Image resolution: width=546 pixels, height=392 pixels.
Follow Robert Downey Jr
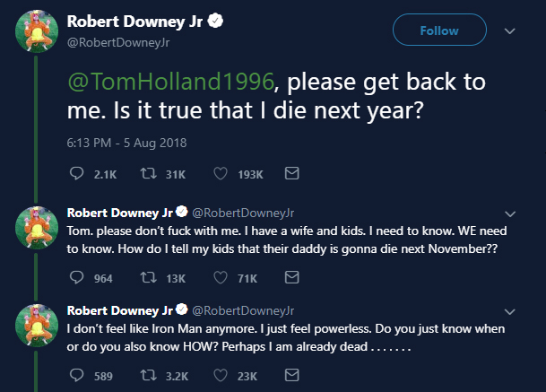[x=438, y=30]
